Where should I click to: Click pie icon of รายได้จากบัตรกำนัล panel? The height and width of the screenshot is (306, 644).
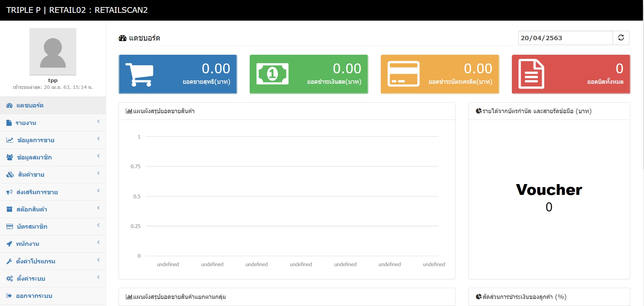click(478, 111)
